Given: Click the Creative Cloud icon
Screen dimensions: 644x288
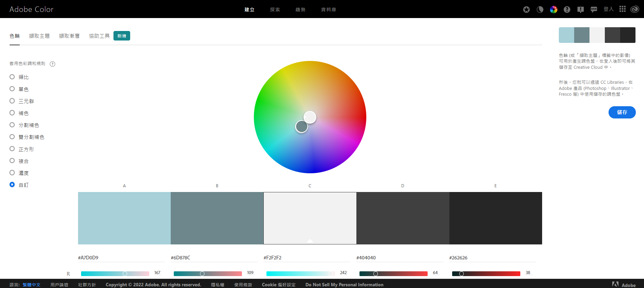Looking at the screenshot, I should pos(635,9).
